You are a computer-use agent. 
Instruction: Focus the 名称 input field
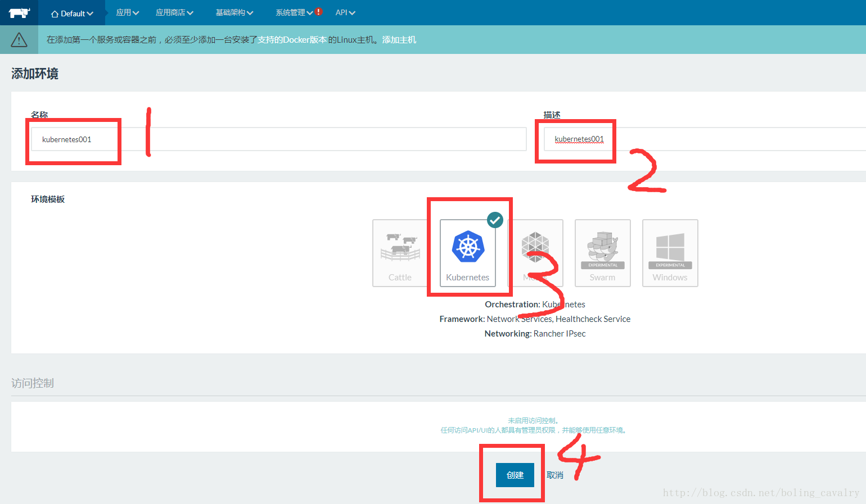click(x=278, y=139)
